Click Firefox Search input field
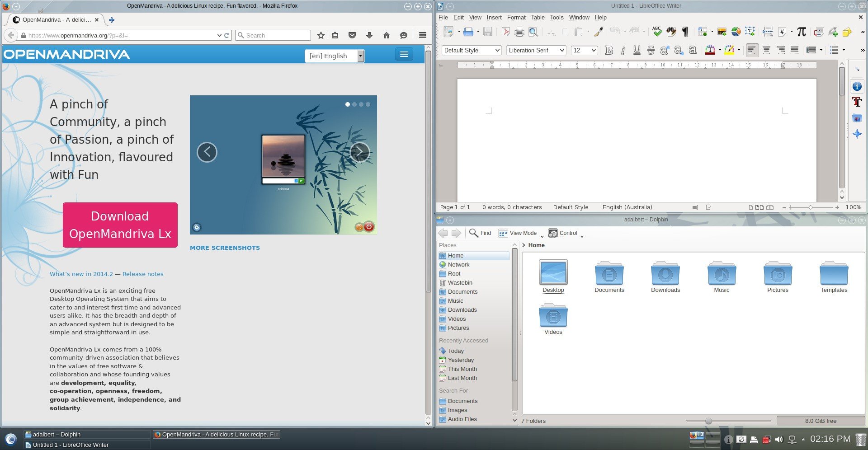 tap(273, 35)
